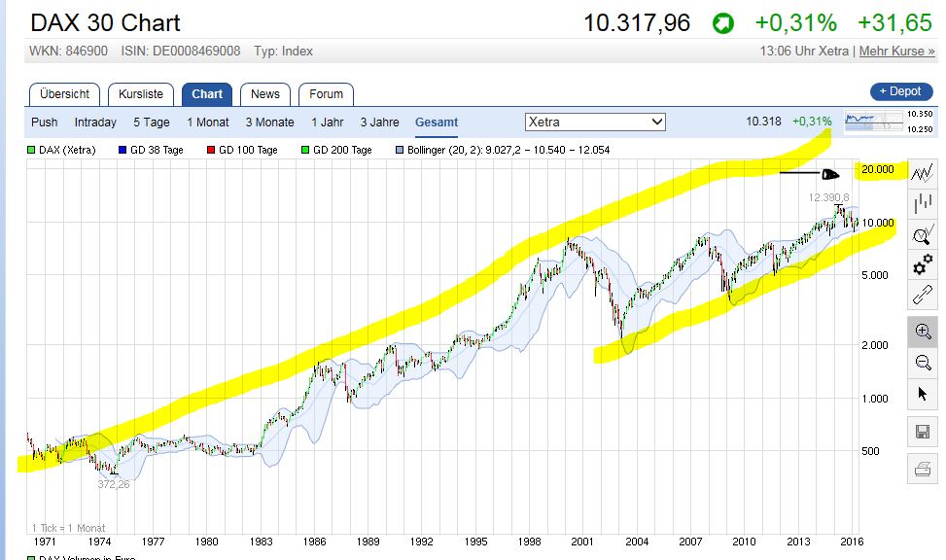This screenshot has width=946, height=560.
Task: Open the News tab
Action: (x=264, y=94)
